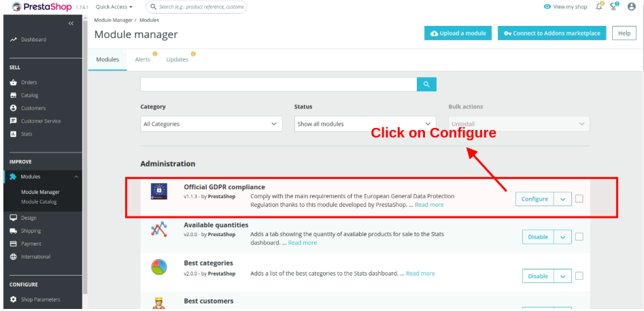Open the Payment card icon

14,244
